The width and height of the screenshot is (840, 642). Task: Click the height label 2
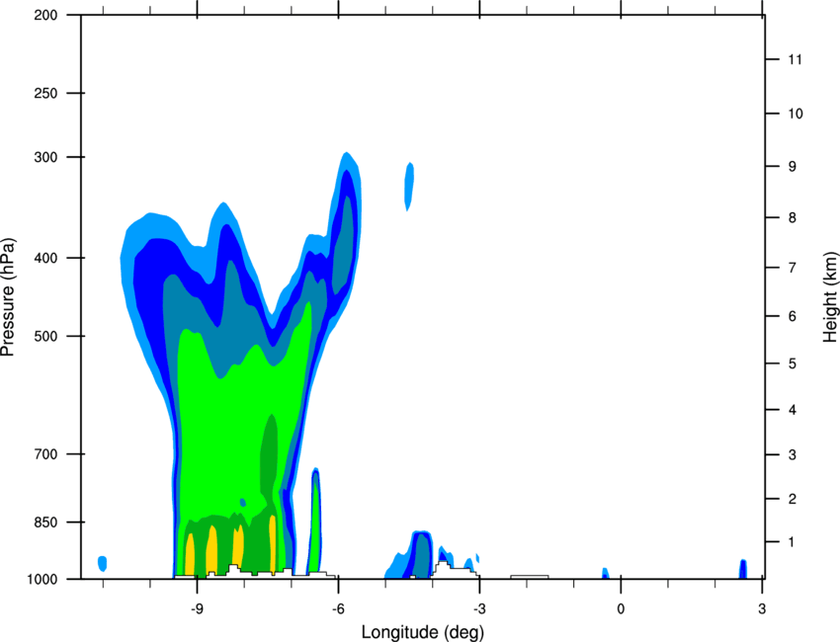click(793, 499)
